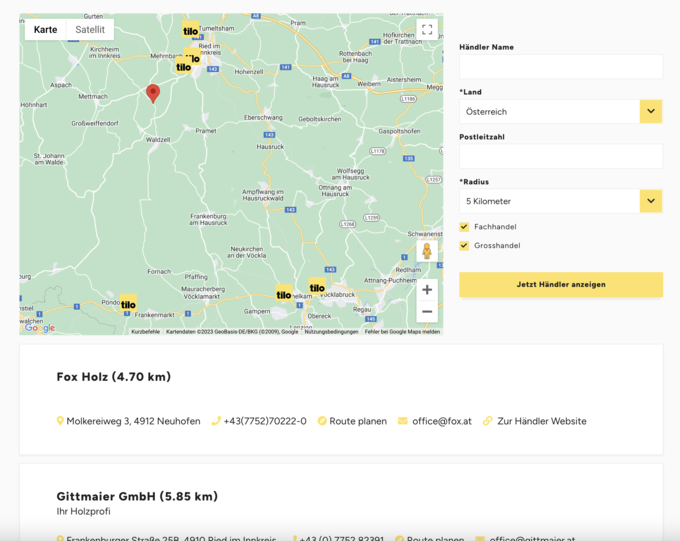Click Jetzt Händler anzeigen button
Viewport: 680px width, 541px height.
tap(561, 285)
